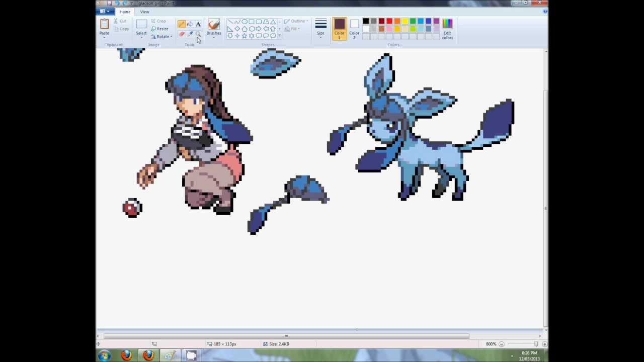644x362 pixels.
Task: Click the Paste clipboard icon
Action: click(104, 24)
